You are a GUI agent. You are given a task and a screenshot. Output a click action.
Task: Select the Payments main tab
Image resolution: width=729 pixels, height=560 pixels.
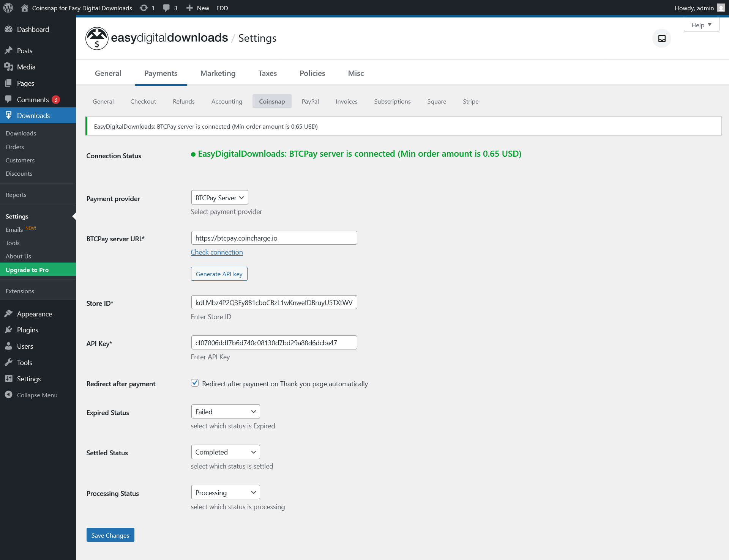[x=161, y=73]
